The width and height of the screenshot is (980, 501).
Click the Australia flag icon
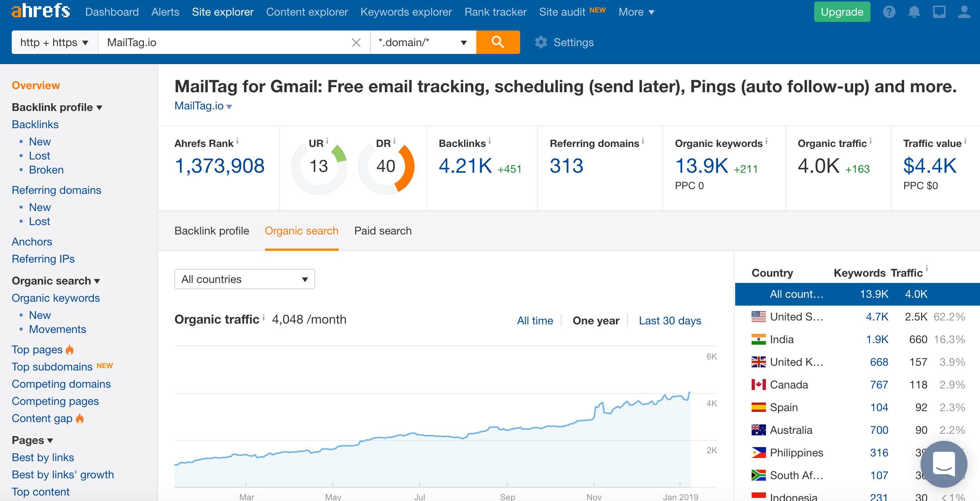[x=759, y=430]
